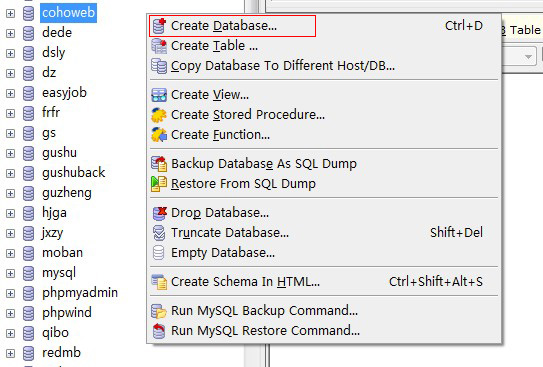Image resolution: width=543 pixels, height=367 pixels.
Task: Click the Create View glasses icon
Action: pos(159,95)
